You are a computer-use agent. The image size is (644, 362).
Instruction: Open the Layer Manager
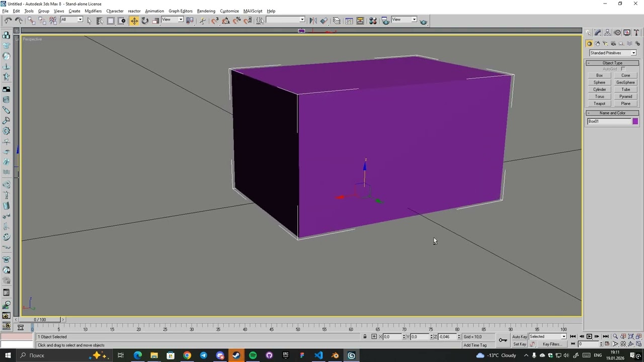pos(337,21)
